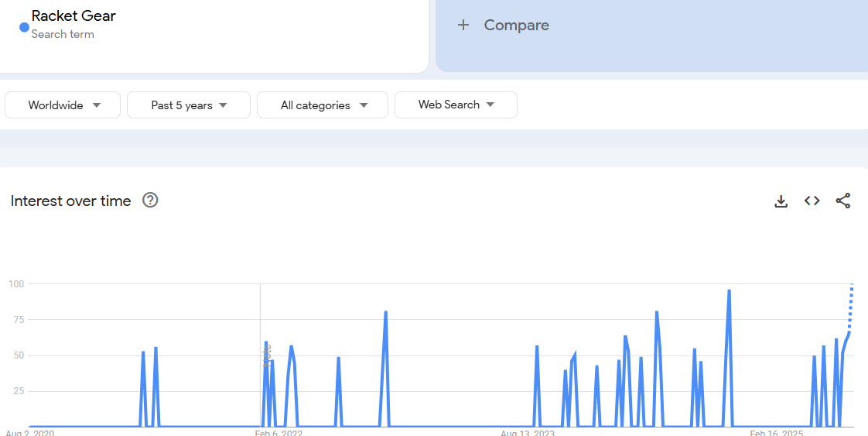Open the Past 5 years time range

pos(188,105)
